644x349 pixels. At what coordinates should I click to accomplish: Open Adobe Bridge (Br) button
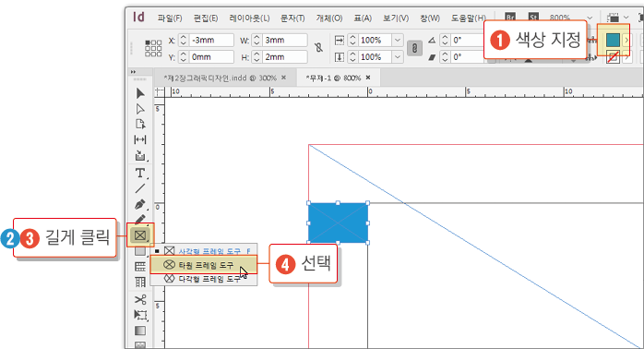(x=510, y=18)
